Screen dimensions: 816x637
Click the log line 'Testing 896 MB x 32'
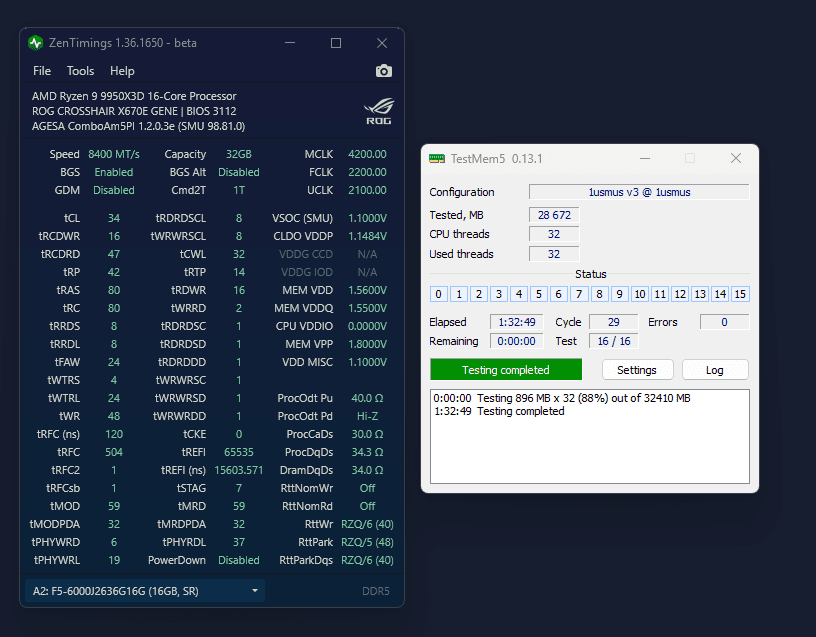click(x=562, y=398)
